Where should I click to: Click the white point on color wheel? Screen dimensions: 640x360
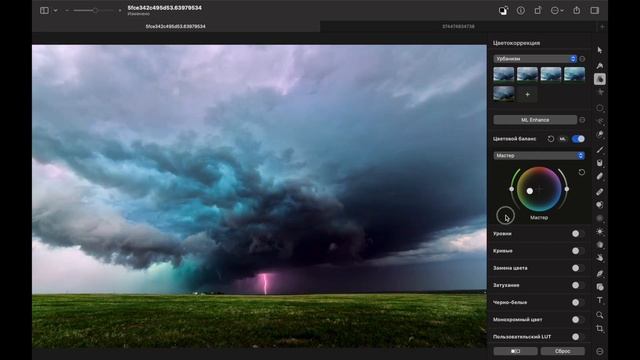click(529, 191)
